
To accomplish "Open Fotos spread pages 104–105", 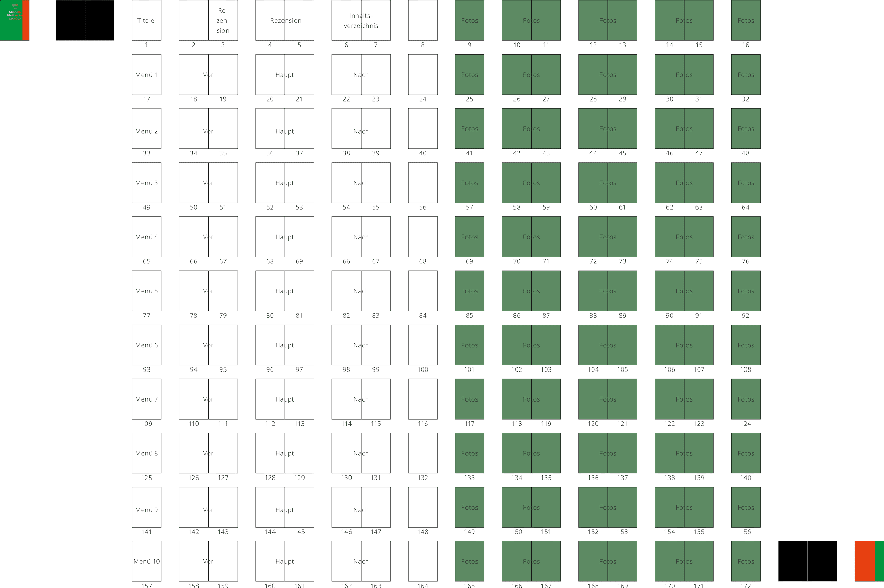I will pos(608,345).
